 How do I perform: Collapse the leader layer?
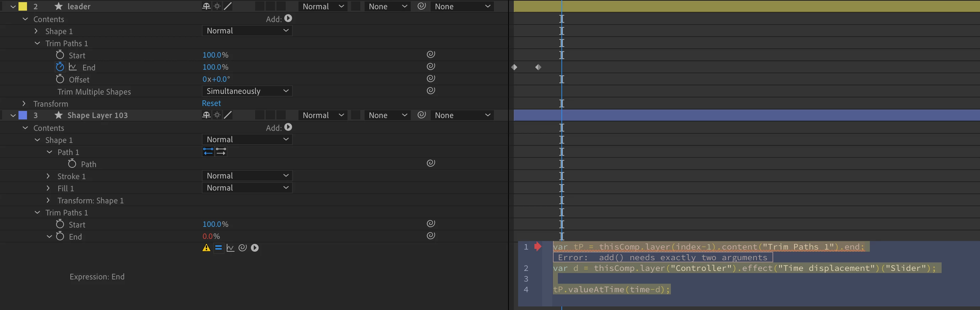[13, 6]
